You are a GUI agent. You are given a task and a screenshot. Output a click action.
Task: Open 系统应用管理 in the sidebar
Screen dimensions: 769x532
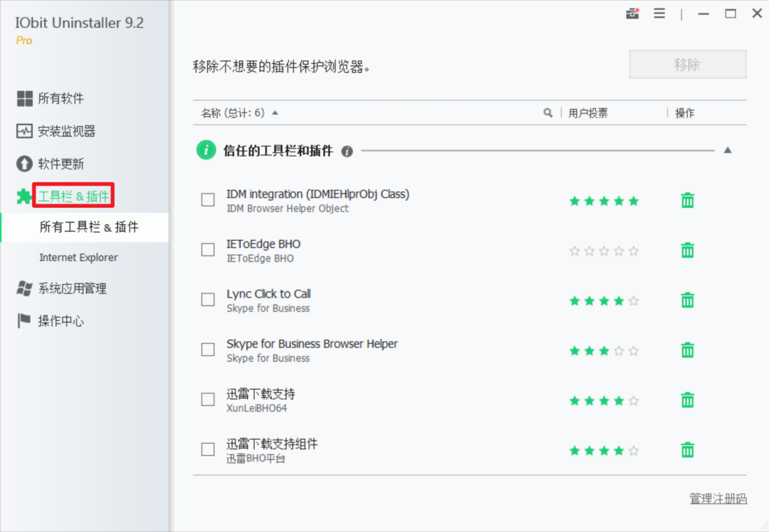pos(72,288)
